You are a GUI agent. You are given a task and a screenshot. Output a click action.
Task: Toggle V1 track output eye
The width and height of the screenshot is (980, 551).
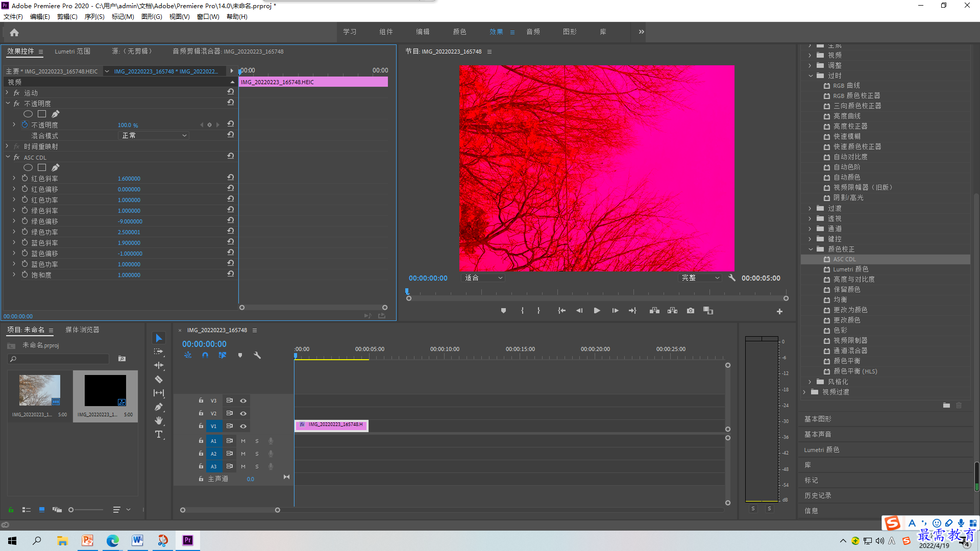243,426
